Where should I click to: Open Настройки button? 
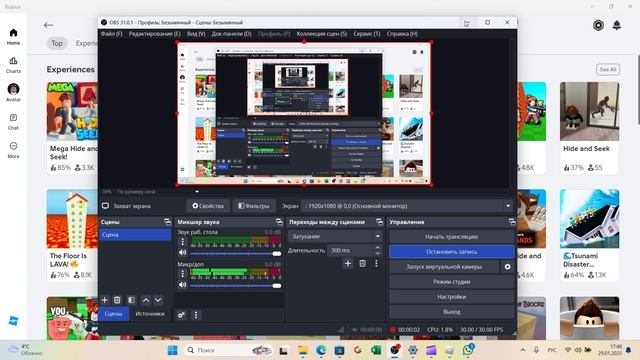tap(451, 297)
